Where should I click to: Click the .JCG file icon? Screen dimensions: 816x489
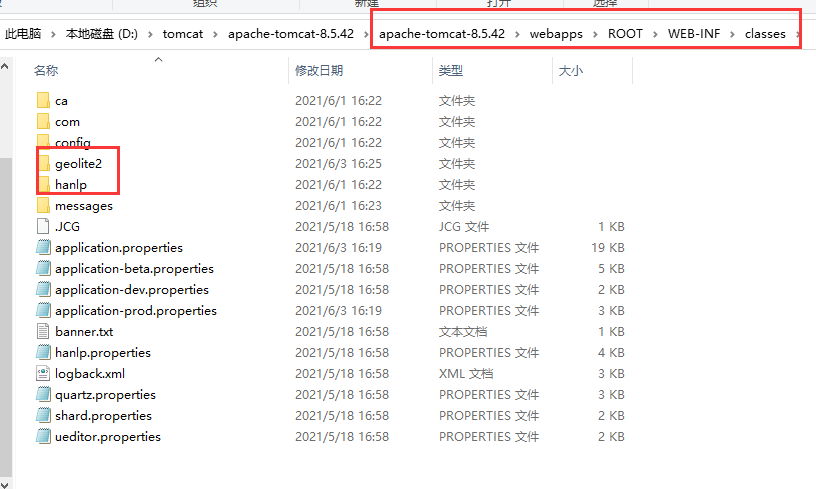point(43,226)
